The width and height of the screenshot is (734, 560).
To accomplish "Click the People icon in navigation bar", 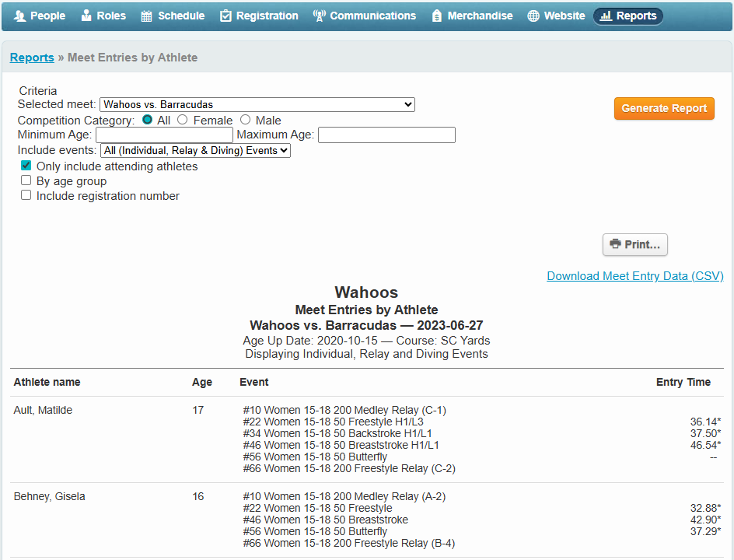I will point(19,16).
